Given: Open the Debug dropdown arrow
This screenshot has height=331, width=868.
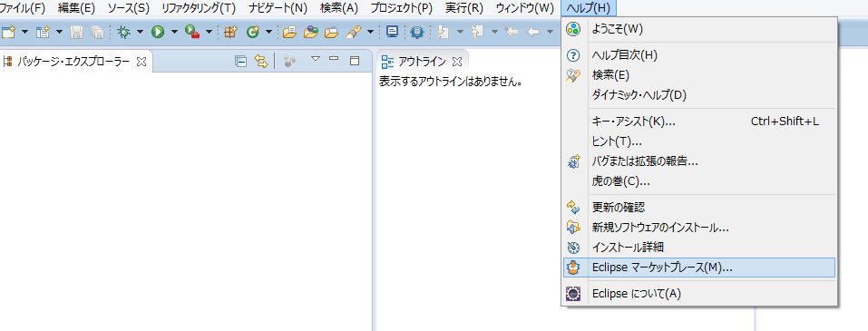Looking at the screenshot, I should 140,32.
